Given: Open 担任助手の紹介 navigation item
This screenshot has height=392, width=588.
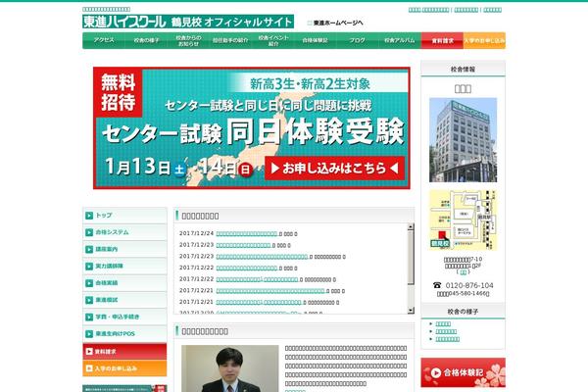Looking at the screenshot, I should click(230, 40).
